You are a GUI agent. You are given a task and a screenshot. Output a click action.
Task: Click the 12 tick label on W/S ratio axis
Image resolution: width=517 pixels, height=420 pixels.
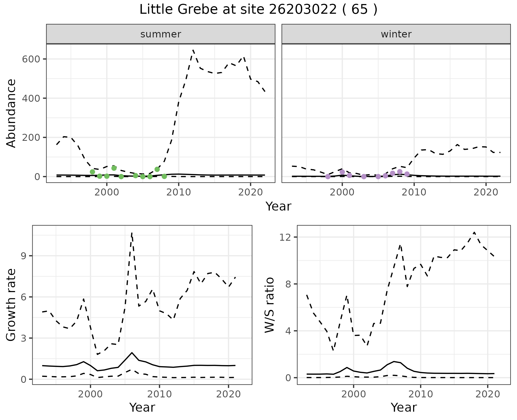pyautogui.click(x=285, y=237)
